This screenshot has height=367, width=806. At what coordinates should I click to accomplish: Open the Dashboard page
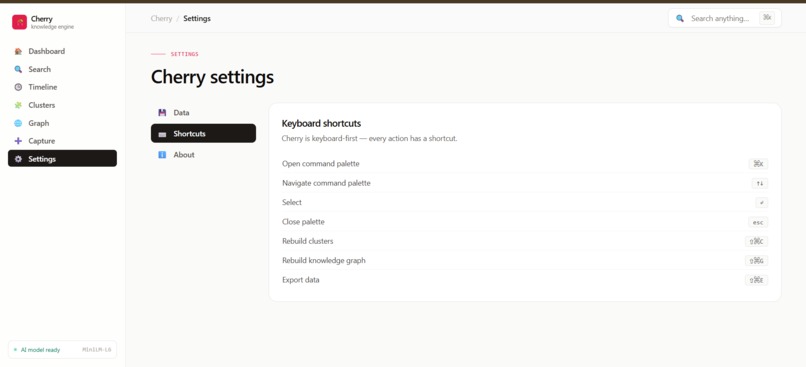point(62,51)
